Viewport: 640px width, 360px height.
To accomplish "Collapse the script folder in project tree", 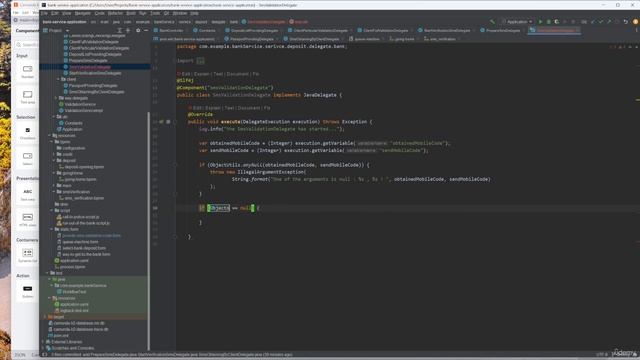I will point(52,211).
